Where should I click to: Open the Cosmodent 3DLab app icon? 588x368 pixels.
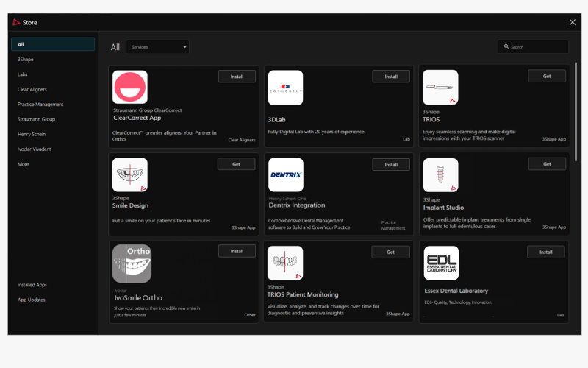click(x=285, y=88)
